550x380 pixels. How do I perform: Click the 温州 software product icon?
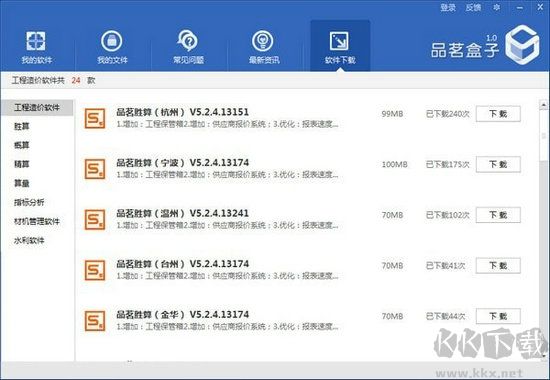click(95, 219)
